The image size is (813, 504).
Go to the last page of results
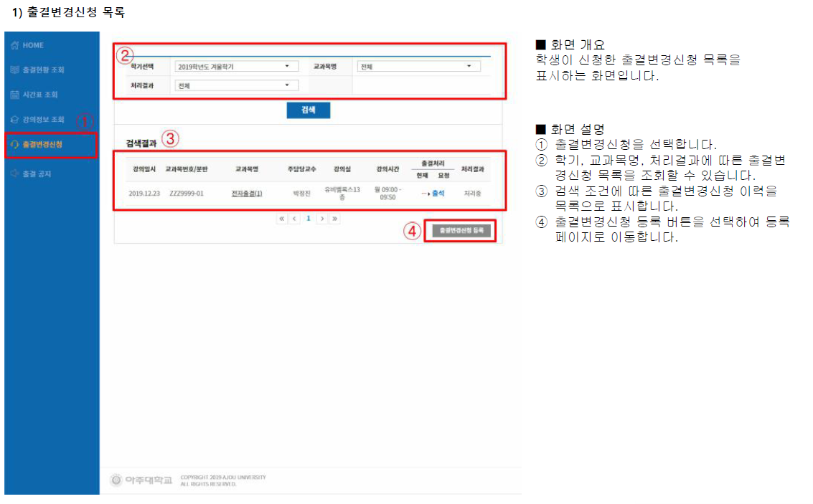point(335,218)
